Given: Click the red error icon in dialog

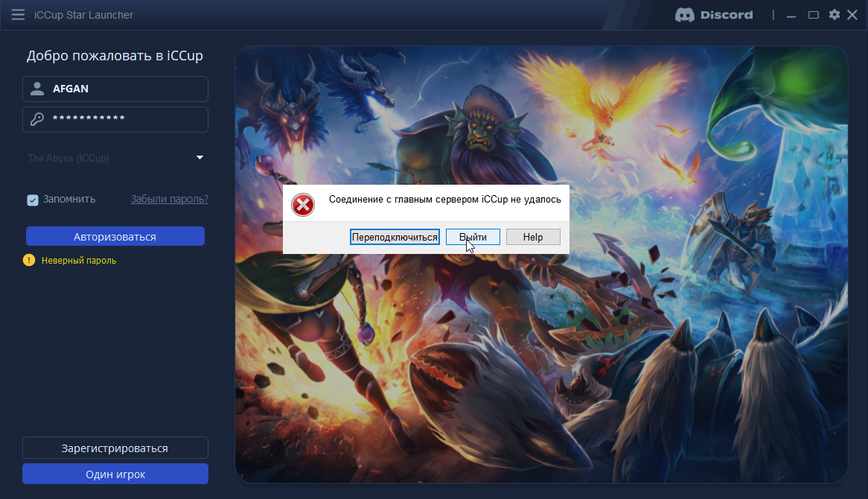Looking at the screenshot, I should point(303,205).
